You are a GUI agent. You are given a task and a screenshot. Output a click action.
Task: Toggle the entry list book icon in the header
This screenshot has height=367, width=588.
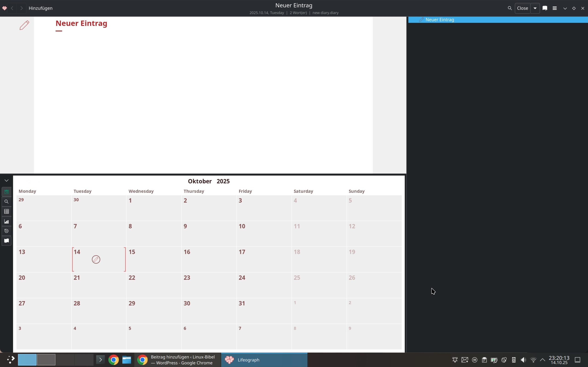coord(545,8)
